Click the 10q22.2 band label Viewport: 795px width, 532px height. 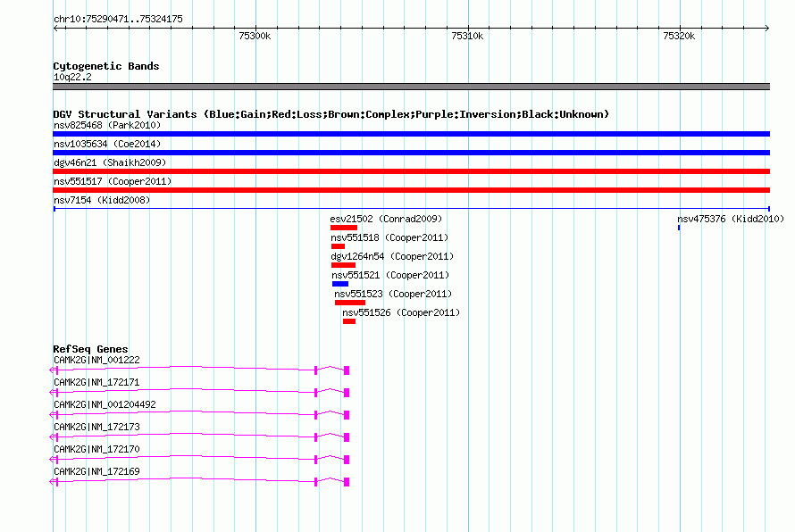click(x=72, y=77)
